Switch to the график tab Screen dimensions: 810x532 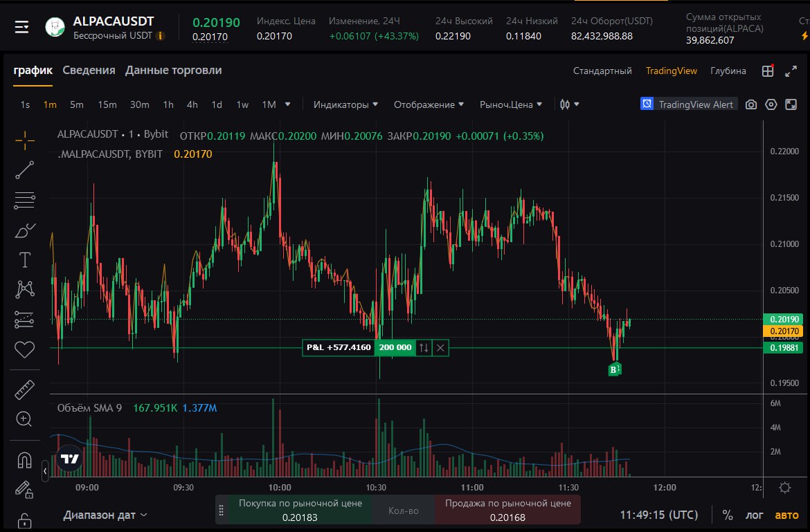point(33,71)
